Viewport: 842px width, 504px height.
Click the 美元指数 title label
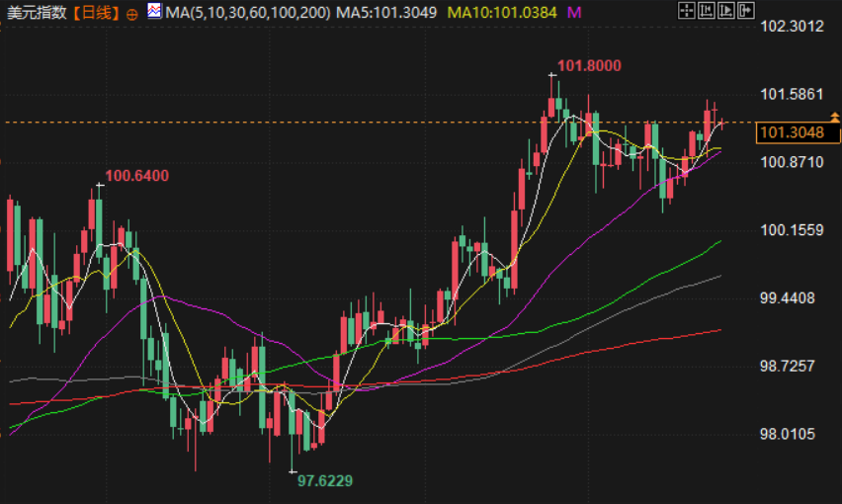(37, 12)
